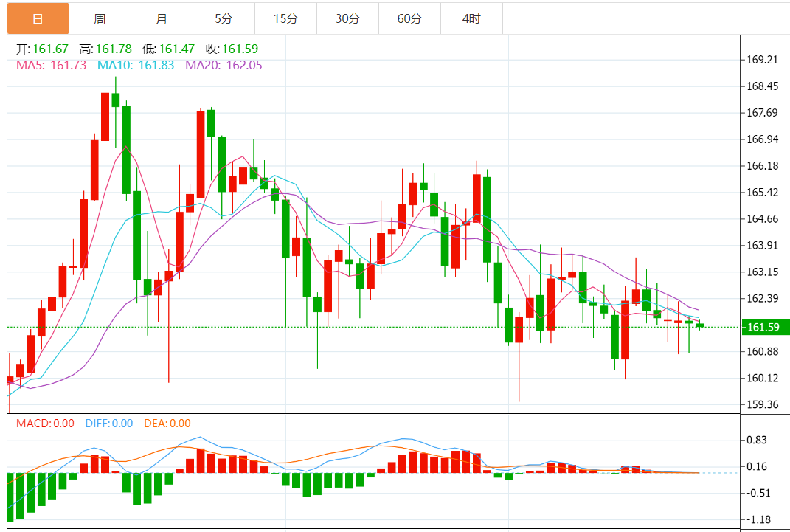The height and width of the screenshot is (532, 790).
Task: Click the MA5: 161.73 indicator label
Action: [52, 65]
